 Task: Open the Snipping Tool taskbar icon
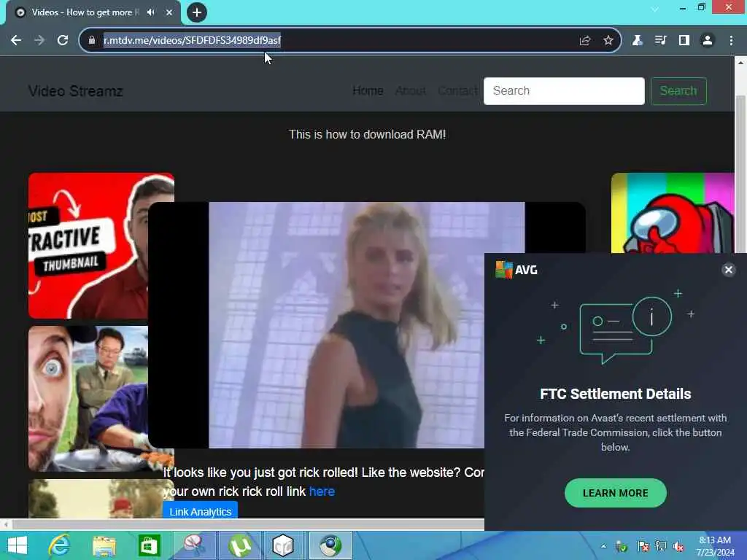(x=194, y=545)
